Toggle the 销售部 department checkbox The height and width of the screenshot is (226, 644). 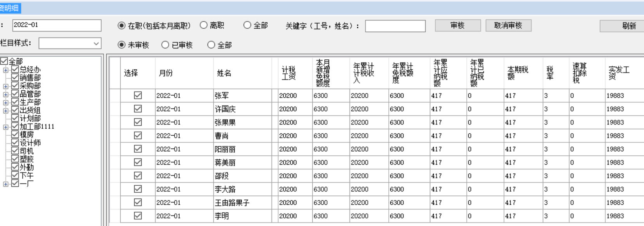click(x=15, y=78)
